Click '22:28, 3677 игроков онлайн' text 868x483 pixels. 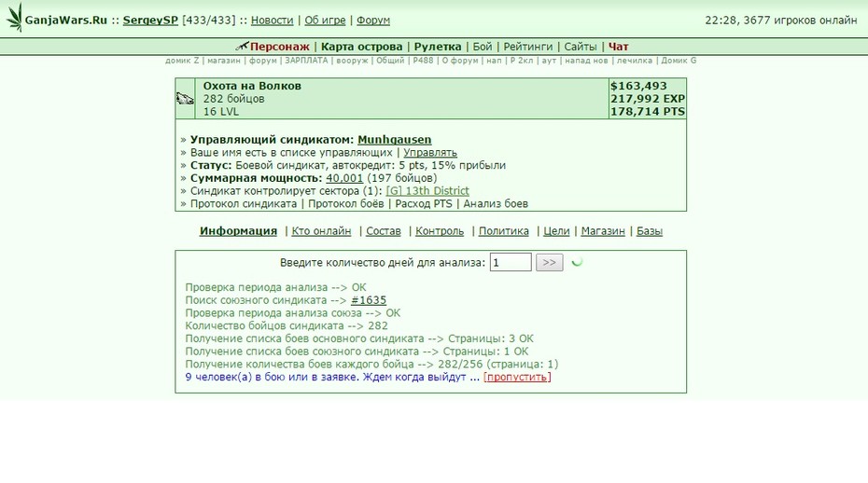pos(780,20)
